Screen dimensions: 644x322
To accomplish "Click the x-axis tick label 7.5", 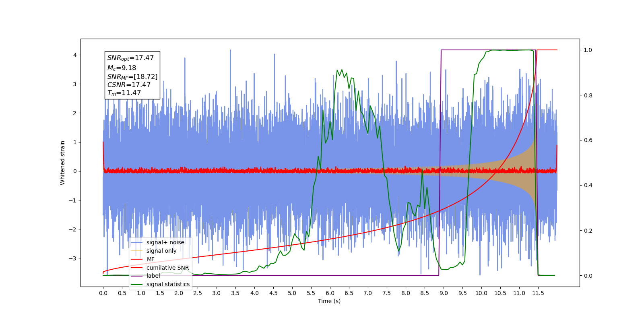I will point(387,293).
